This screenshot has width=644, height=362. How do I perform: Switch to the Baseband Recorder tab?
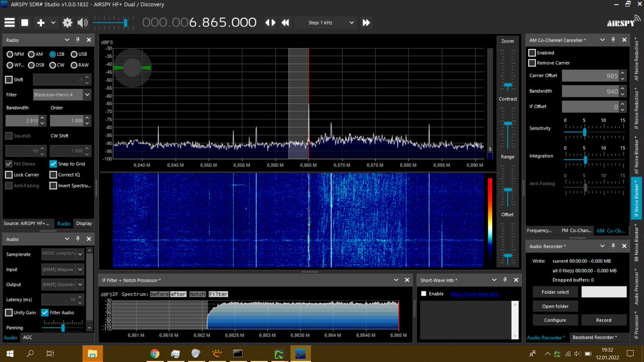(x=594, y=337)
